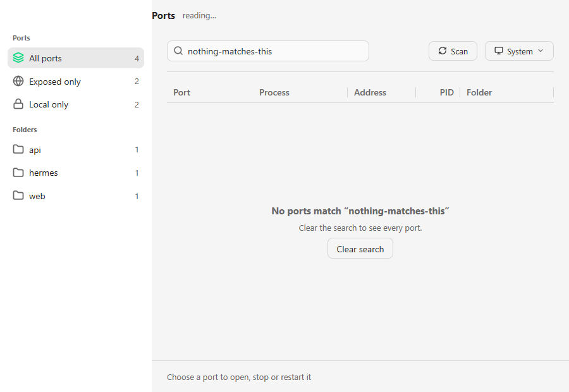Open the api folder entry

click(x=76, y=150)
